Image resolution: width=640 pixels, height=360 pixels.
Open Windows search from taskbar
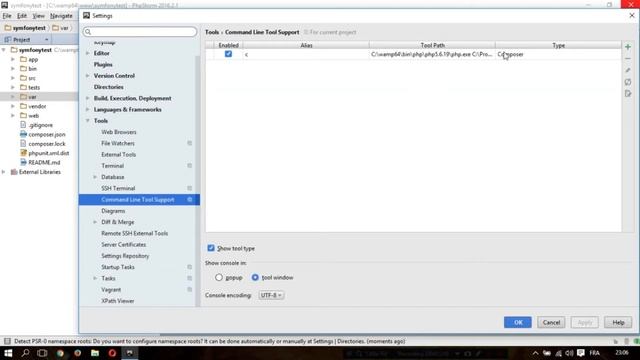25,353
